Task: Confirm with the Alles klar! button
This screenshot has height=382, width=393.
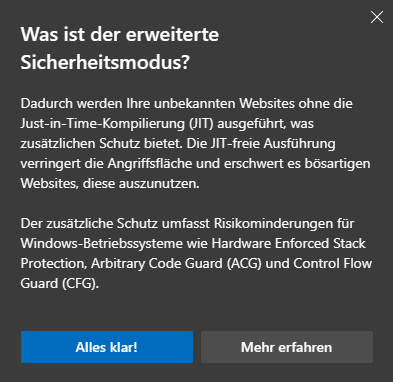Action: [107, 347]
